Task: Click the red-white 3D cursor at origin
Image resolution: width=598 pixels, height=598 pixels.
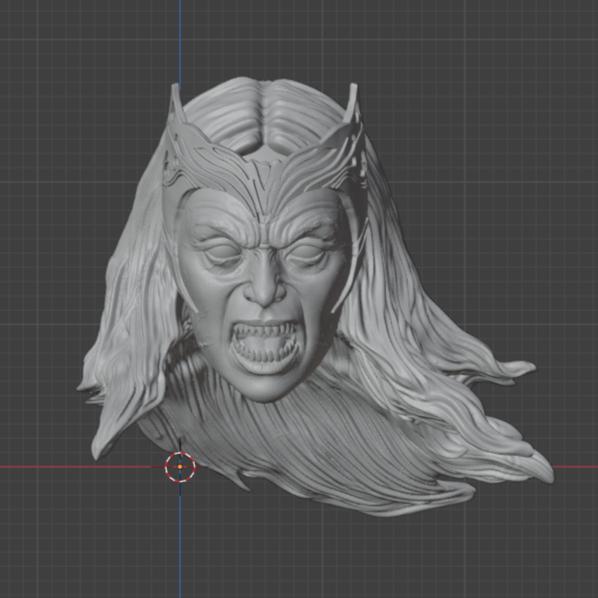Action: [180, 467]
